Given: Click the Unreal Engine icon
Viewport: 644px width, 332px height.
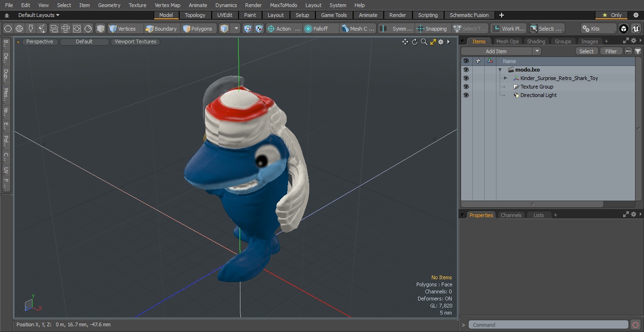Looking at the screenshot, I should [636, 29].
